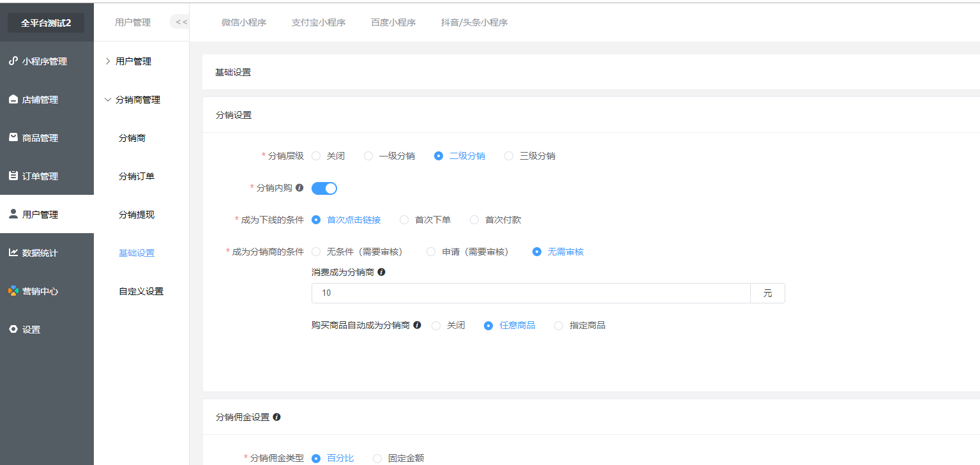Click the 消费成为分销商 amount field
Viewport: 980px width, 465px height.
531,293
